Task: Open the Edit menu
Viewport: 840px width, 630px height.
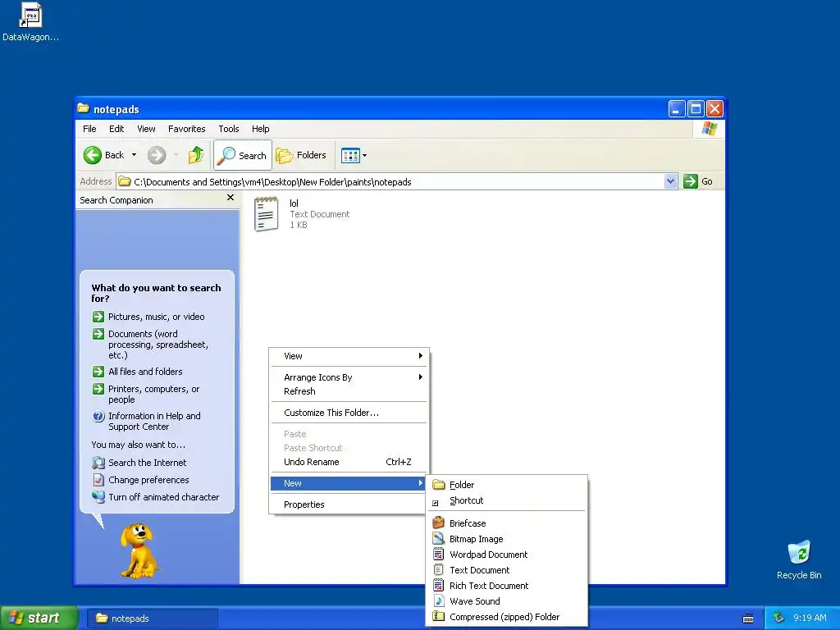Action: click(116, 129)
